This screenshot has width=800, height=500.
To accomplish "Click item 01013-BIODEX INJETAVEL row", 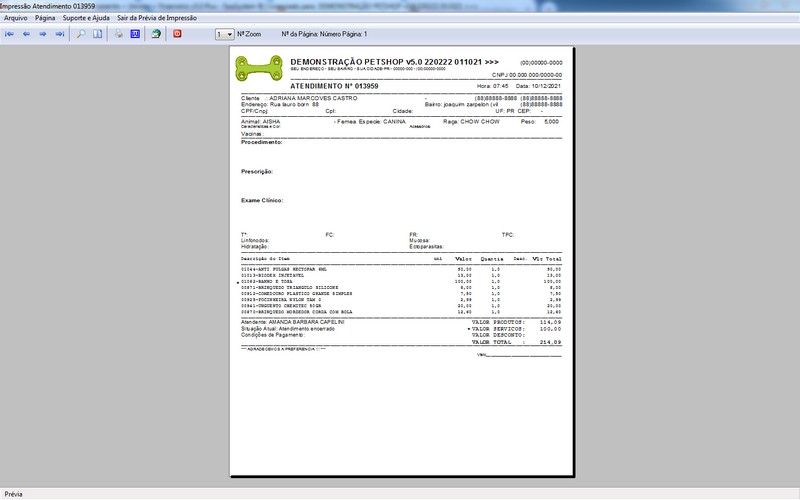I will pyautogui.click(x=401, y=276).
